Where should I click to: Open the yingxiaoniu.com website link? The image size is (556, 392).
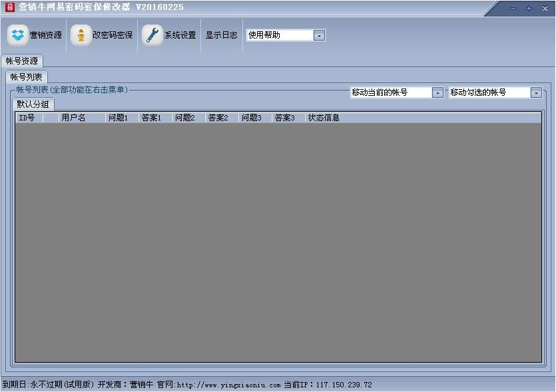[x=228, y=385]
